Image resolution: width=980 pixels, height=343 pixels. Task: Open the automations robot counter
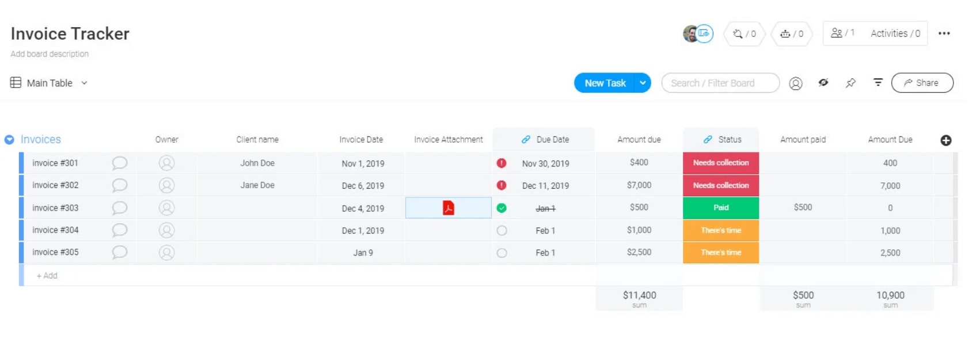(792, 33)
